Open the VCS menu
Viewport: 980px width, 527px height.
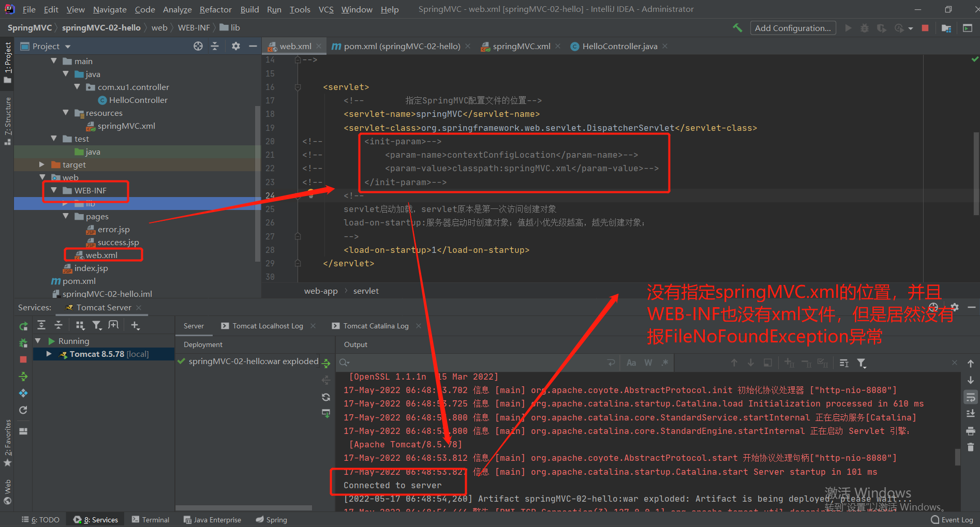click(326, 9)
